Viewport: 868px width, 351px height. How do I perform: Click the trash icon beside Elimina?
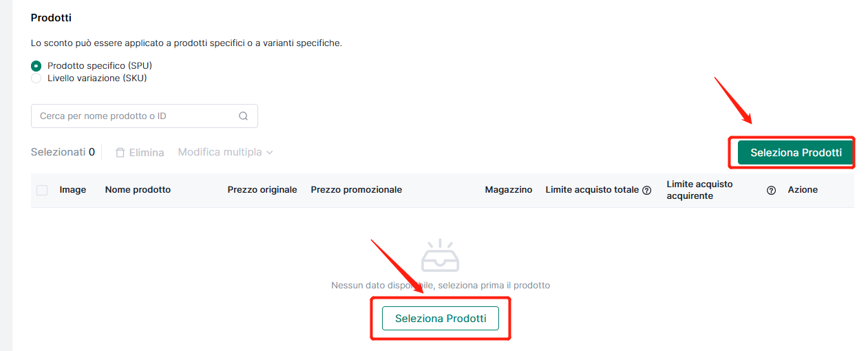pyautogui.click(x=120, y=152)
